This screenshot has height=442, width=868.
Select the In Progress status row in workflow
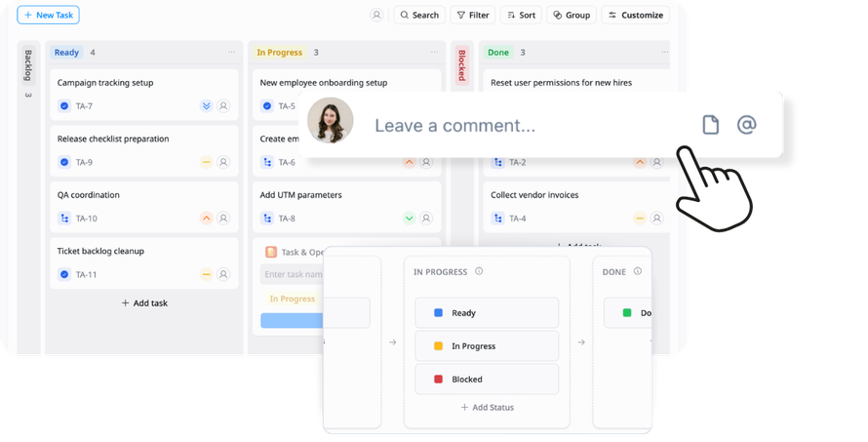[487, 346]
